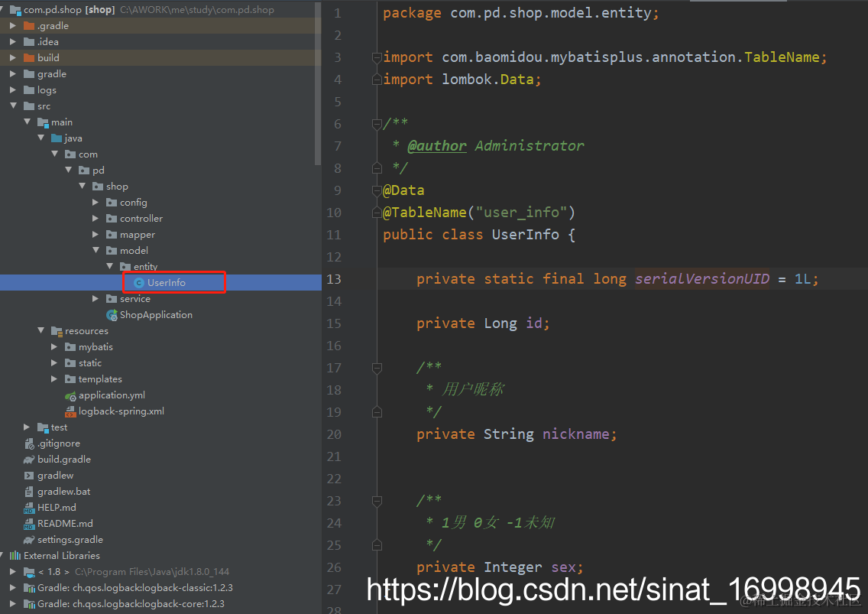This screenshot has height=614, width=868.
Task: Expand the service package node
Action: (x=96, y=299)
